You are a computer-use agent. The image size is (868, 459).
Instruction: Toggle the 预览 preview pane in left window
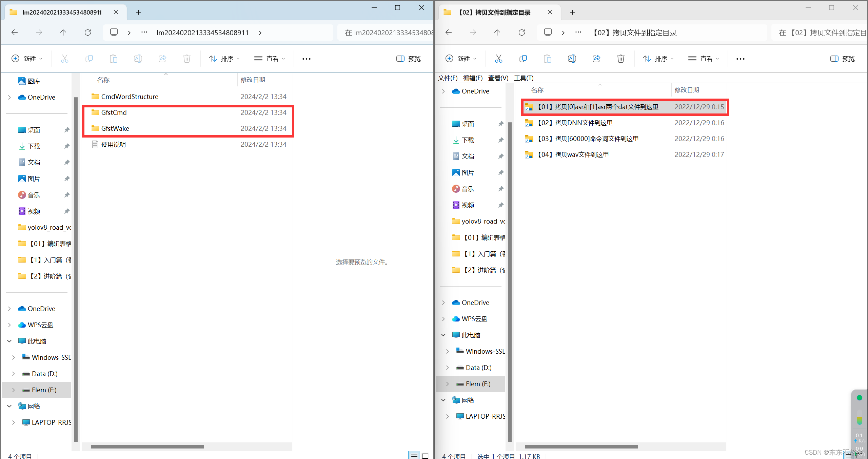click(x=409, y=59)
